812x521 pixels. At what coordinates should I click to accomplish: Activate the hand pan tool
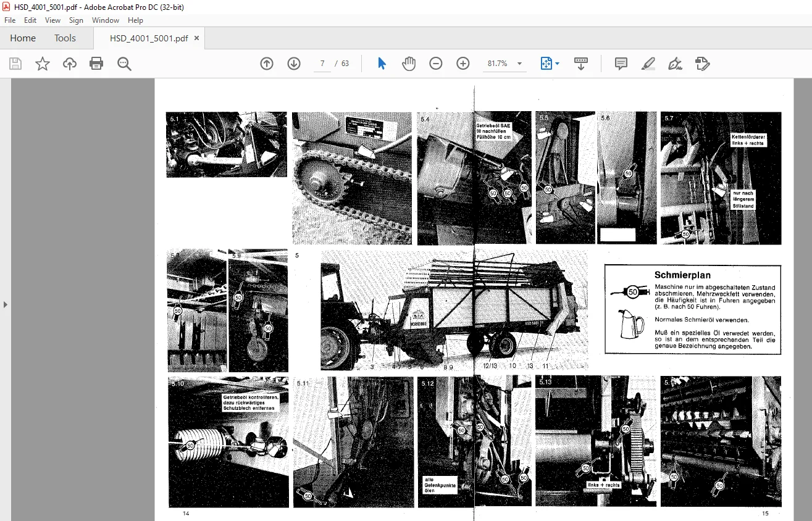point(409,64)
